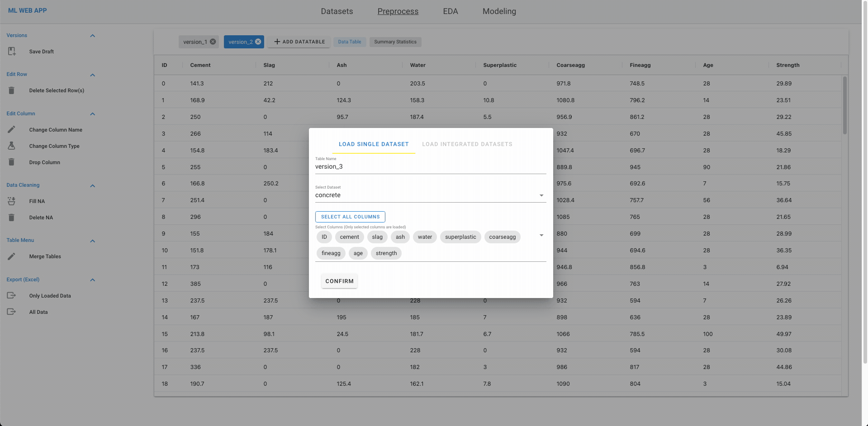Switch to Summary Statistics view
Image resolution: width=868 pixels, height=426 pixels.
pos(395,42)
